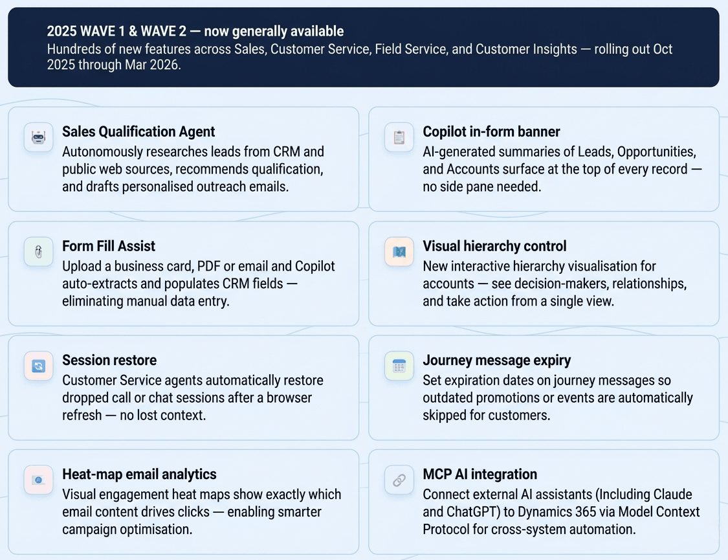Screen dimensions: 728x560
Task: Open the Sales Qualification Agent title
Action: point(138,131)
